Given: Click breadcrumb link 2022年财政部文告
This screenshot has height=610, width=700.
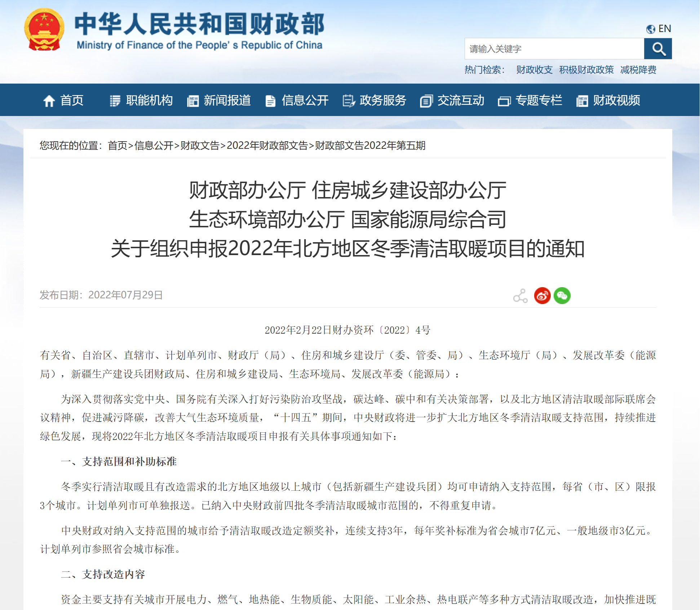Looking at the screenshot, I should tap(267, 146).
